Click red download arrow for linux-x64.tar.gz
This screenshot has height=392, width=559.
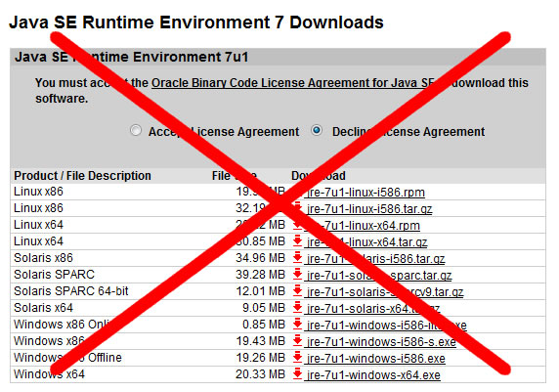pos(297,240)
